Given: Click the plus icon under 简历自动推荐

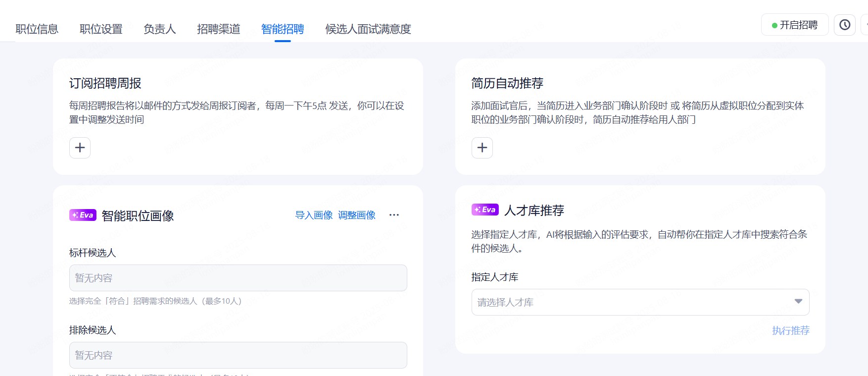Looking at the screenshot, I should (482, 148).
